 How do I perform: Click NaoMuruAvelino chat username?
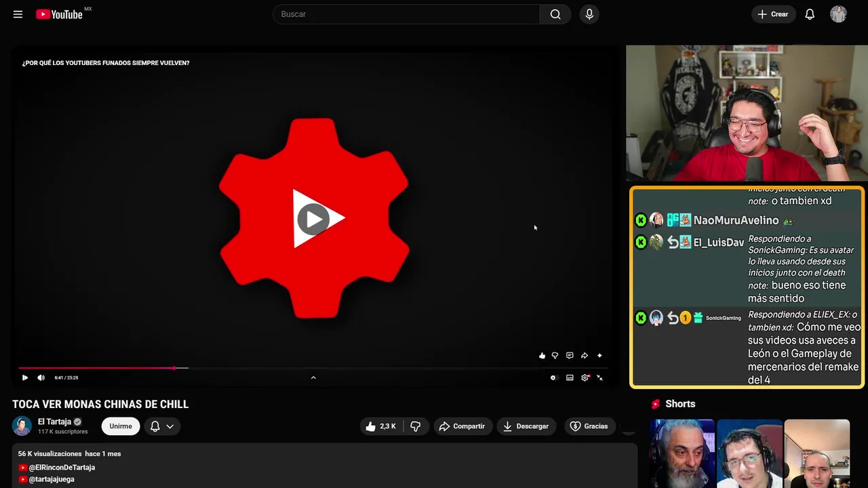(736, 220)
